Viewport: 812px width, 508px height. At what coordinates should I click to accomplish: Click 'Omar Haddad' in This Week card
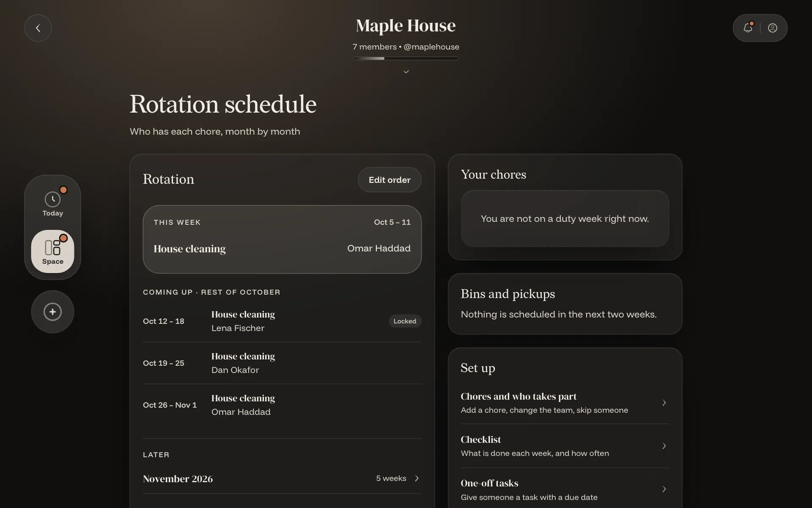tap(379, 248)
